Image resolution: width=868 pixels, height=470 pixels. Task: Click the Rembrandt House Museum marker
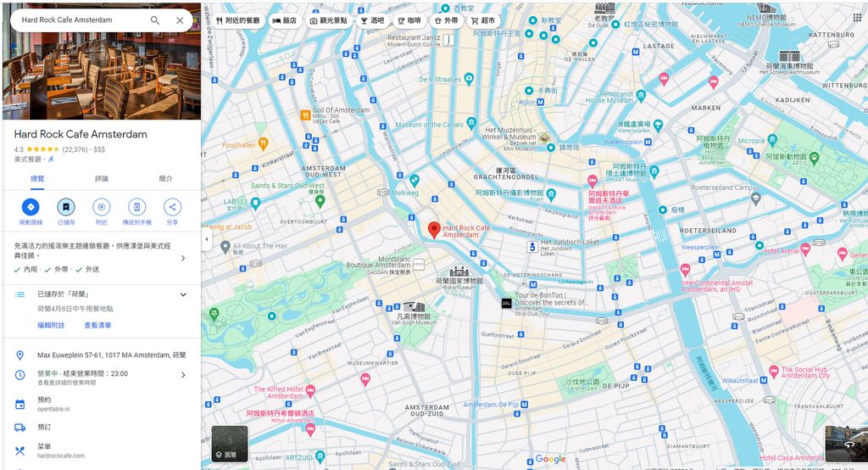[641, 95]
